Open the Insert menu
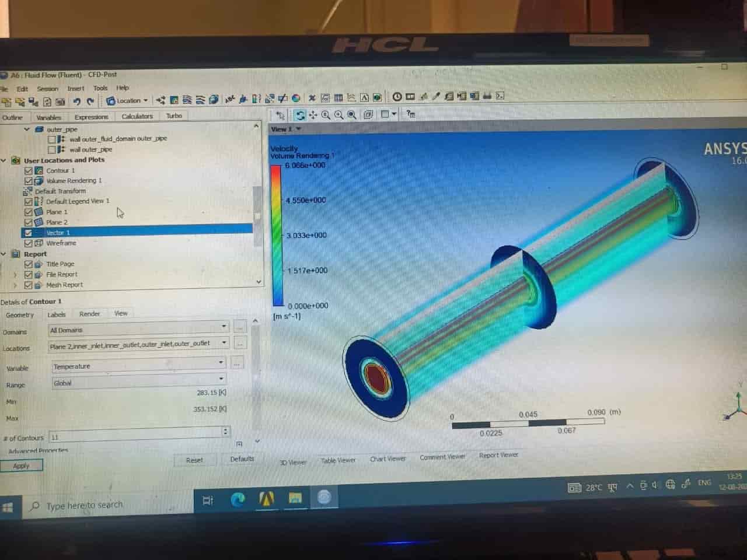The width and height of the screenshot is (747, 560). click(76, 89)
